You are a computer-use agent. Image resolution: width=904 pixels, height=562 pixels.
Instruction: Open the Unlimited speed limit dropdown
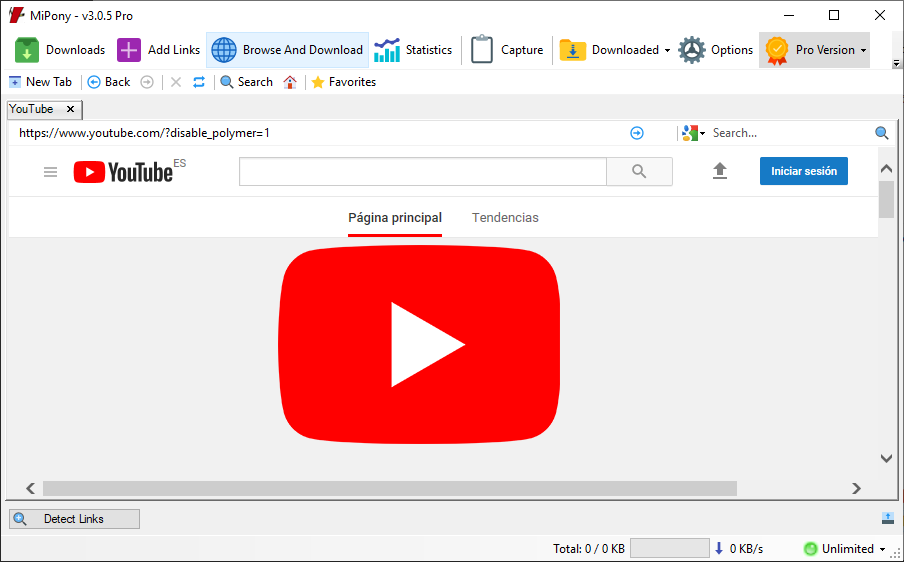(882, 549)
